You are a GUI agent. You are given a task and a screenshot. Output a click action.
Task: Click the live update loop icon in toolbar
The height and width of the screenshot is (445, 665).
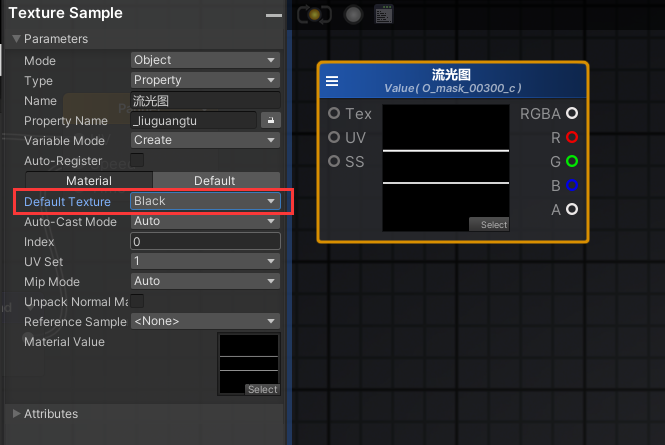pos(314,14)
